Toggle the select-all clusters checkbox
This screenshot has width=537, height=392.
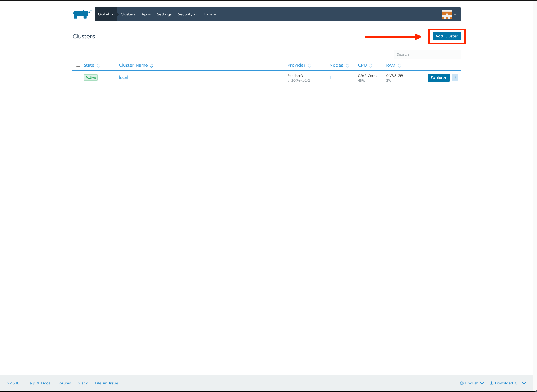point(78,65)
